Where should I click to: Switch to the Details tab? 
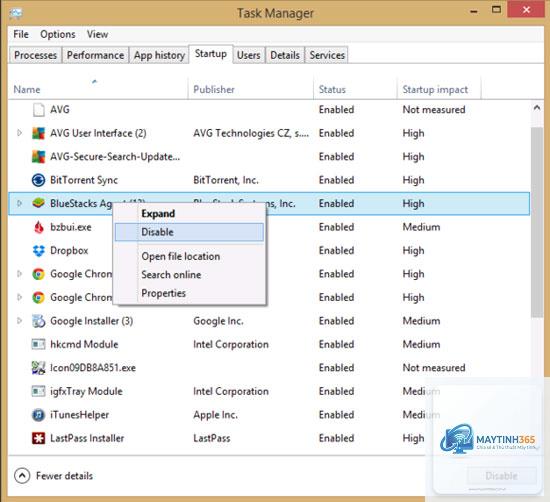click(x=285, y=55)
